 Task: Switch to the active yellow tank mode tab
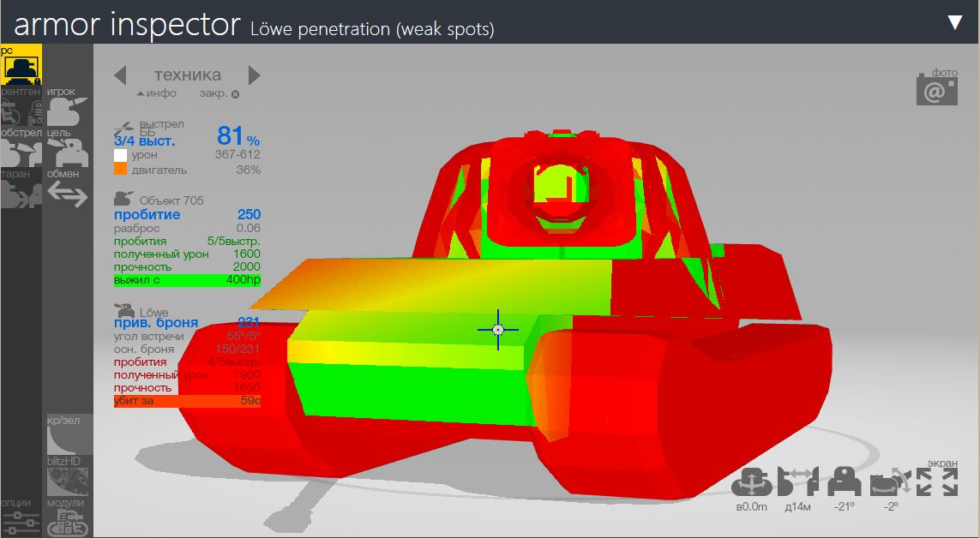(21, 65)
